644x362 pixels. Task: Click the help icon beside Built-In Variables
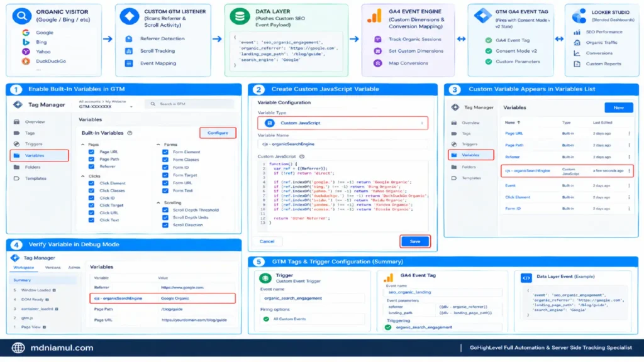(130, 133)
